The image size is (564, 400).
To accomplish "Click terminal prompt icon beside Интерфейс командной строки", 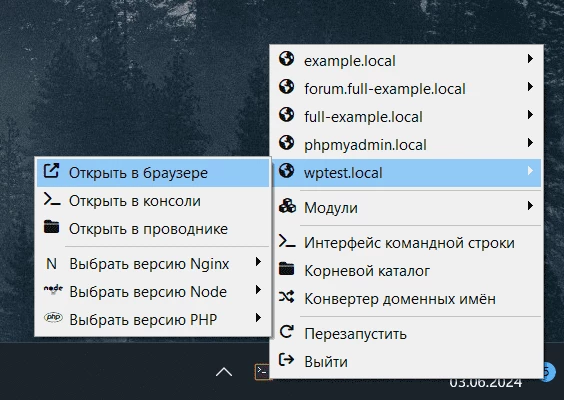I will 287,241.
